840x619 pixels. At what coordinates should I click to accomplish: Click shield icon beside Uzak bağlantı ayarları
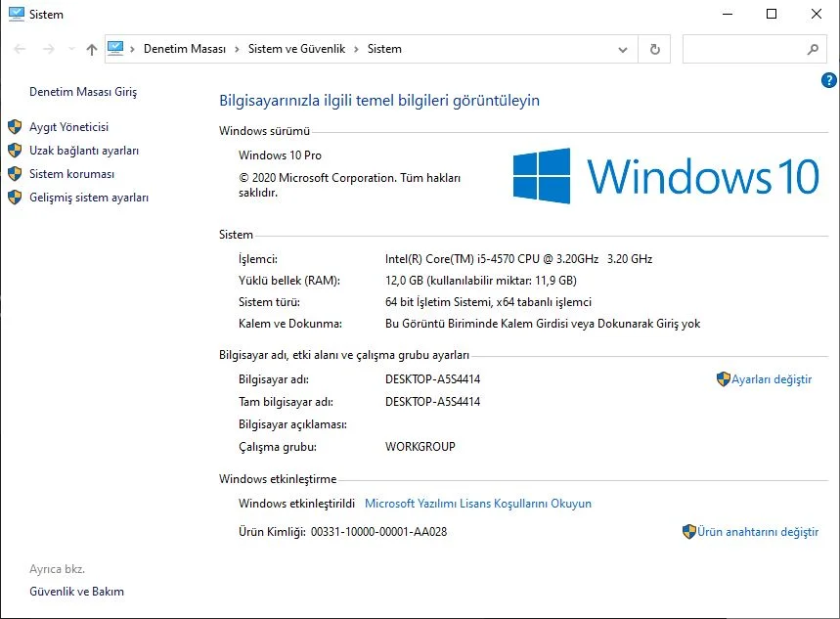[x=15, y=151]
